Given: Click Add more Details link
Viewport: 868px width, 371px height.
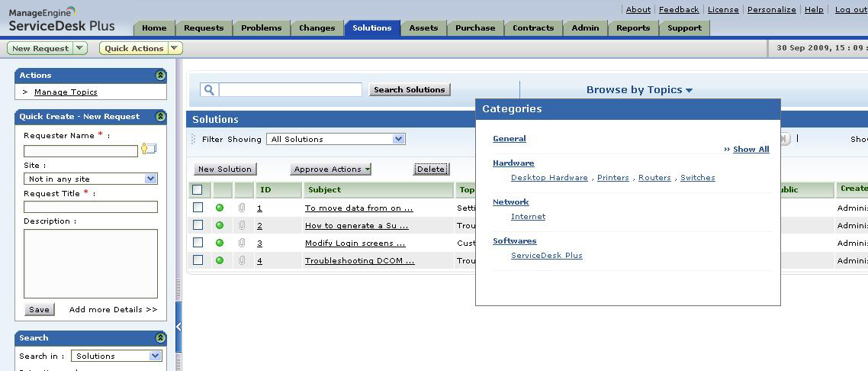Looking at the screenshot, I should click(x=113, y=309).
